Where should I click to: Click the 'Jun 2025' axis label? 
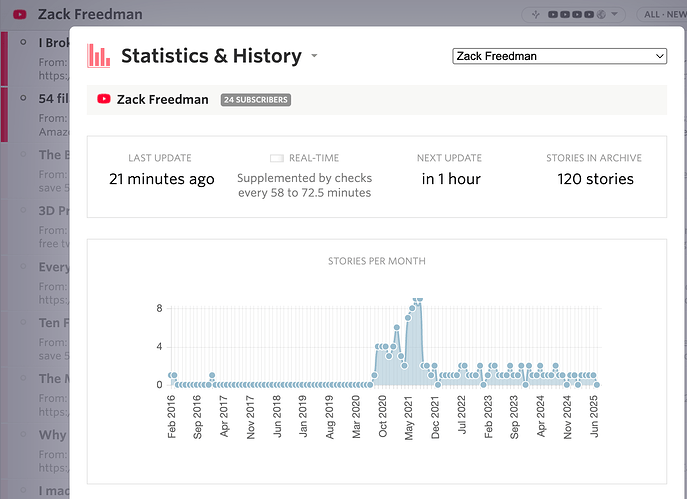point(594,416)
